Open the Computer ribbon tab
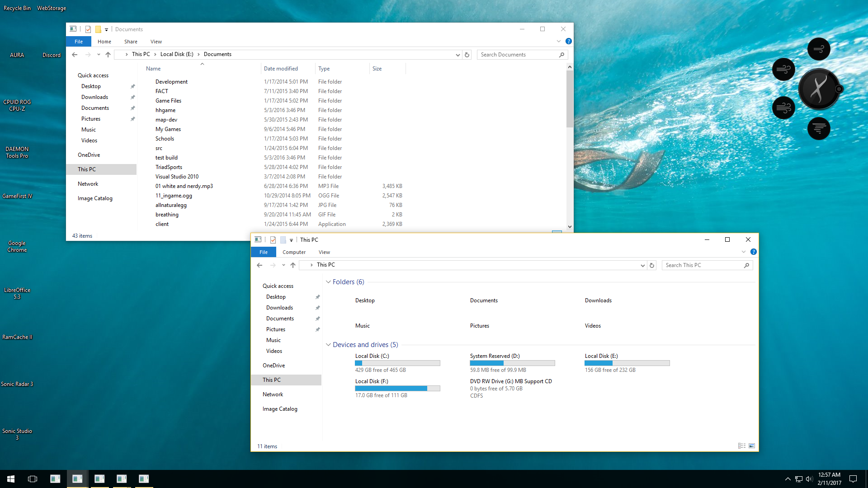This screenshot has height=488, width=868. pos(294,252)
